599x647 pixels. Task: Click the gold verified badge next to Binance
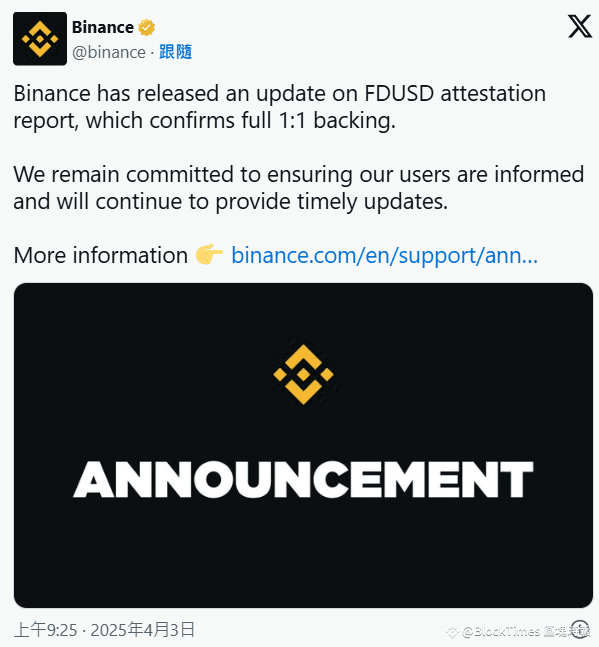(x=146, y=28)
